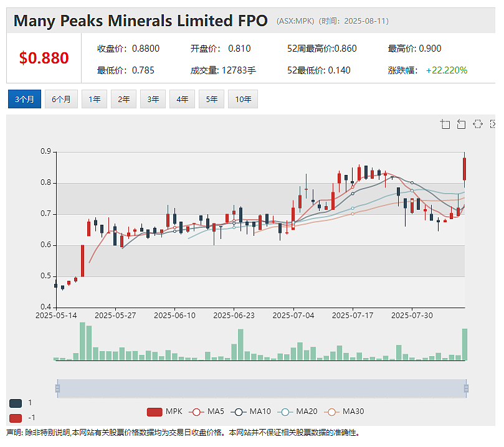The image size is (504, 447).
Task: Click the 最低价: 0.785 text
Action: (126, 70)
